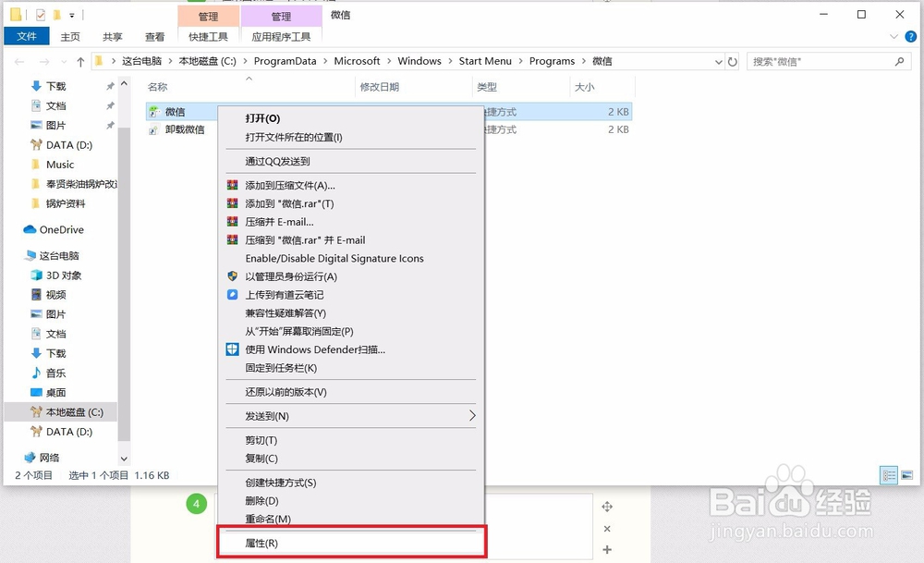Click the 3D 对象 cube icon in sidebar
The height and width of the screenshot is (563, 924).
coord(37,275)
